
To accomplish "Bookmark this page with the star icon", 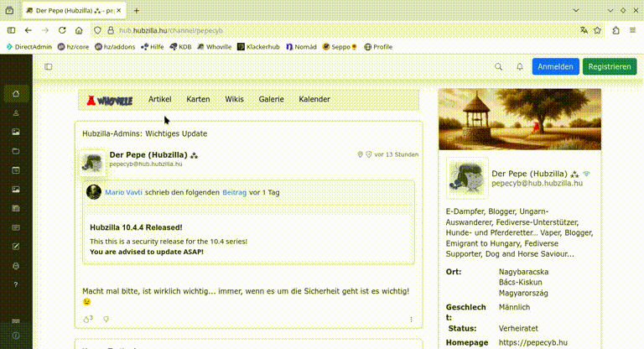I will 597,29.
